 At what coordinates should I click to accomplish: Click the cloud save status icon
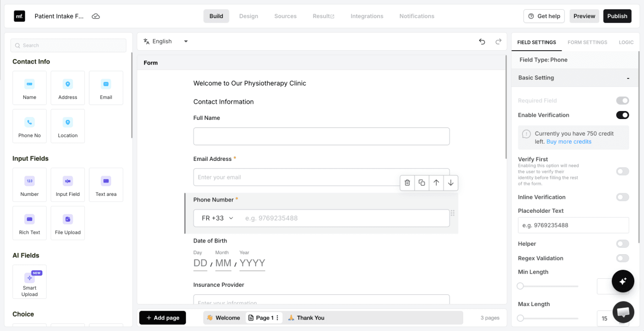click(96, 16)
